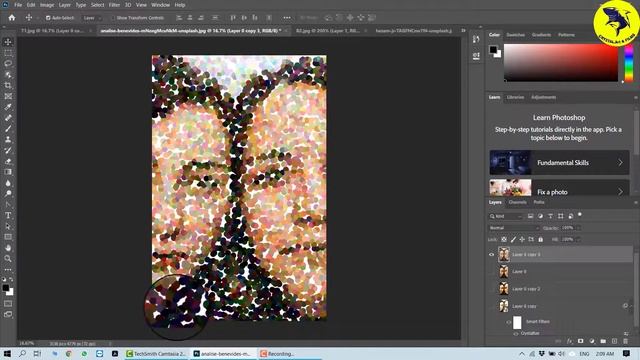640x360 pixels.
Task: Select the Hand tool
Action: [x=8, y=248]
